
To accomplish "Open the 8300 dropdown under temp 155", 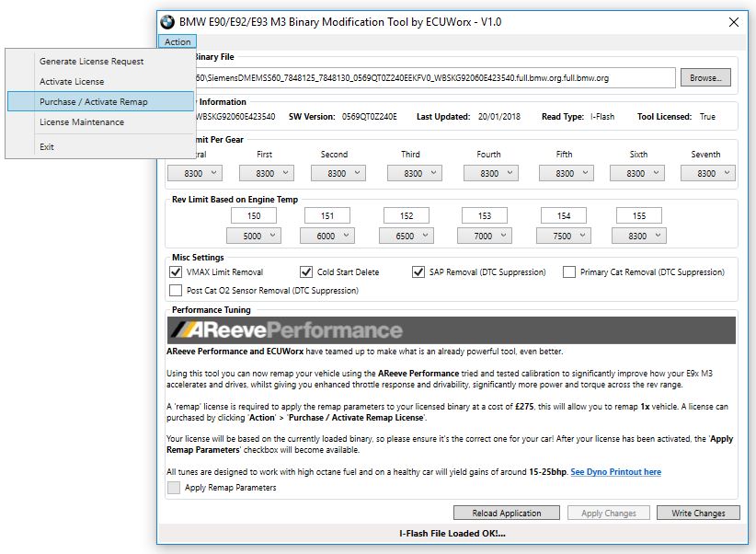I will [639, 236].
